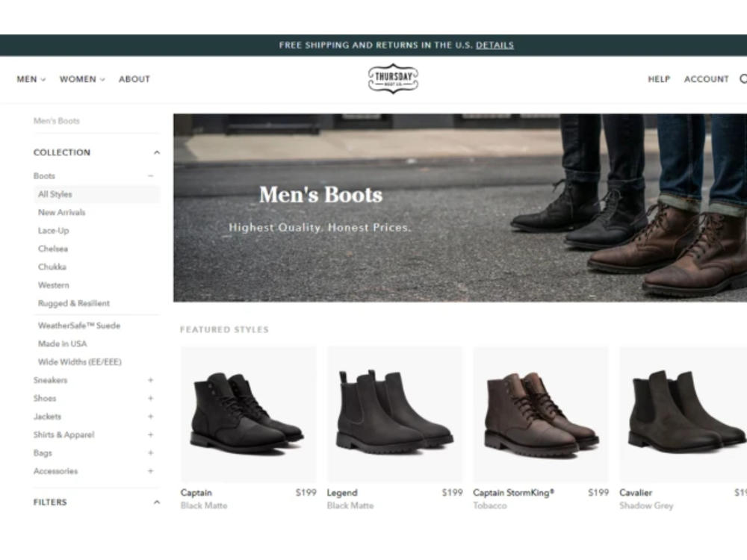Click the Jackets category label
This screenshot has height=560, width=747.
click(x=47, y=416)
